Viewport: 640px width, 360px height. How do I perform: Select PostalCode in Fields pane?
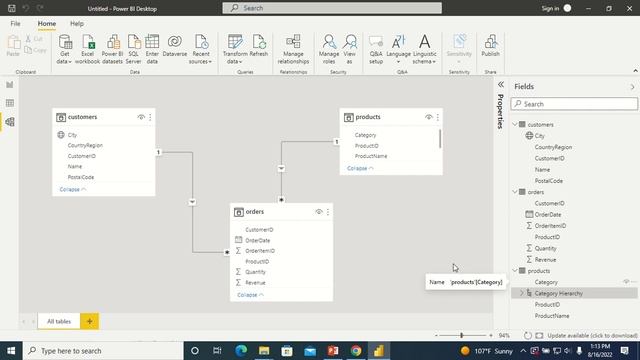click(x=549, y=180)
